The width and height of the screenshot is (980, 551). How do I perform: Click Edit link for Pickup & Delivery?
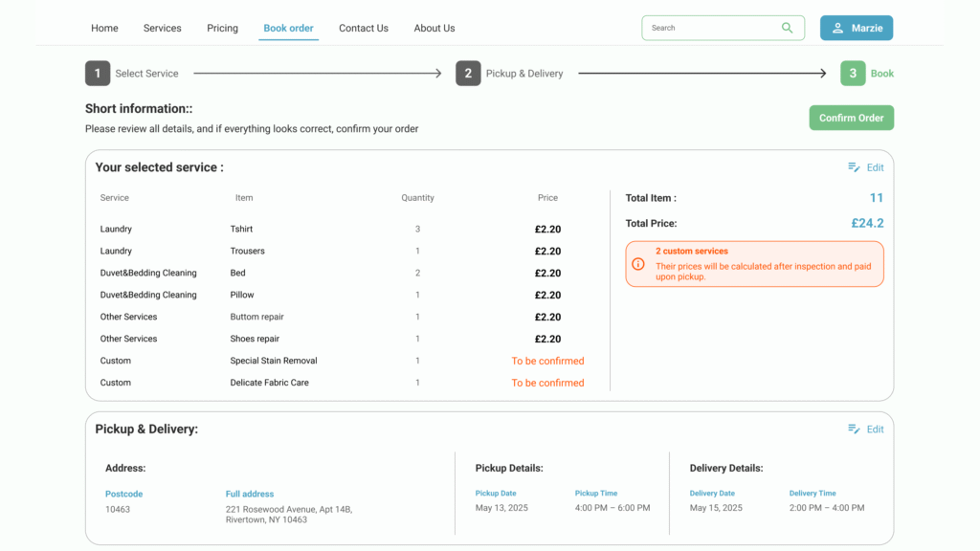[875, 430]
